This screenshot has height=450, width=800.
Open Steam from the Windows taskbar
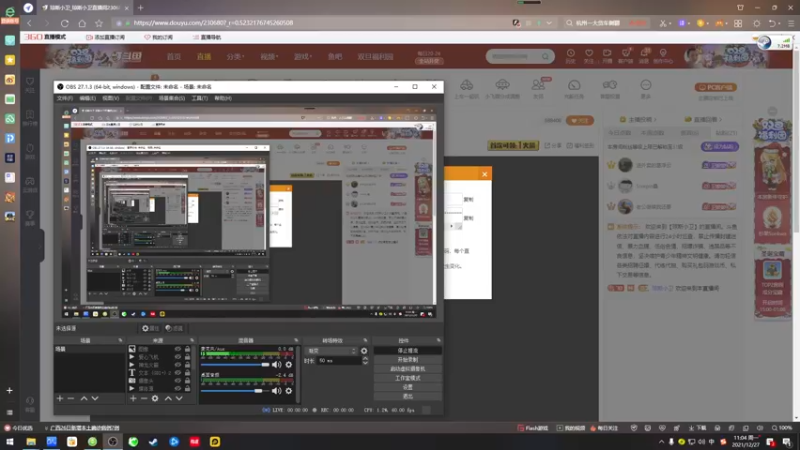(154, 441)
